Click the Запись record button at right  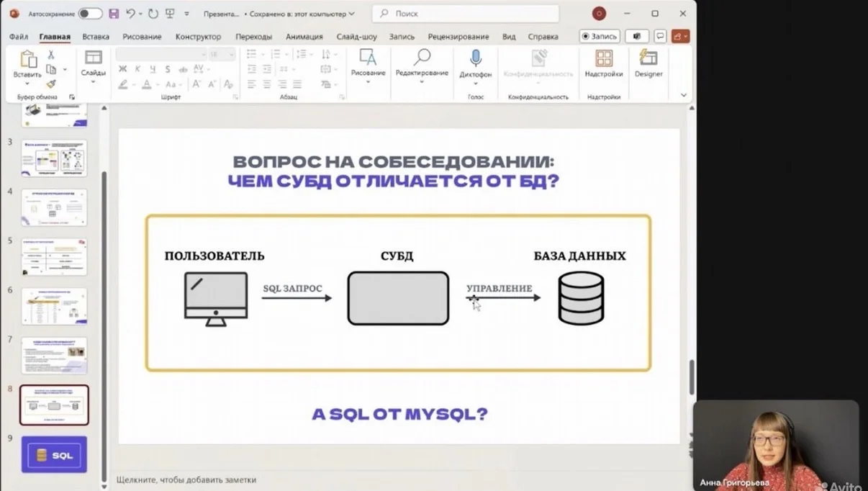[x=600, y=36]
